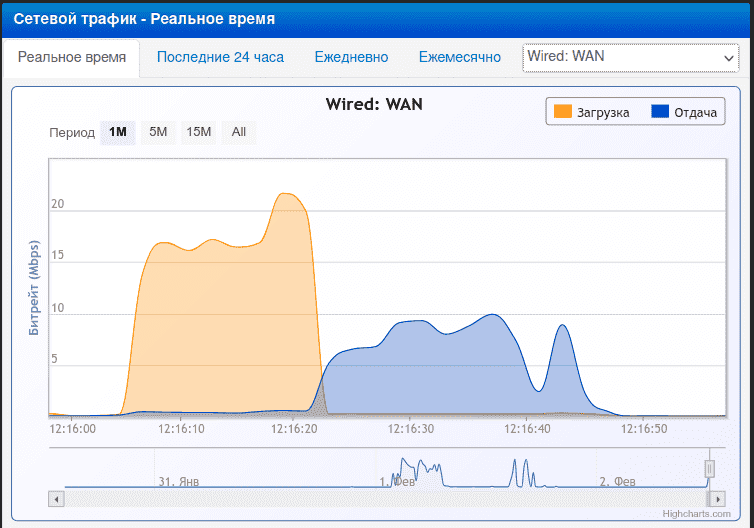Click the navigator range handle at right edge

point(709,468)
